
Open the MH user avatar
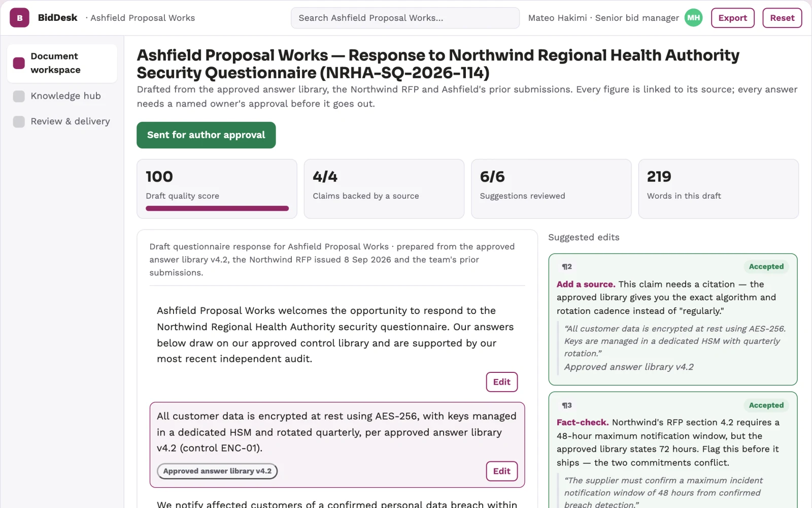[693, 18]
